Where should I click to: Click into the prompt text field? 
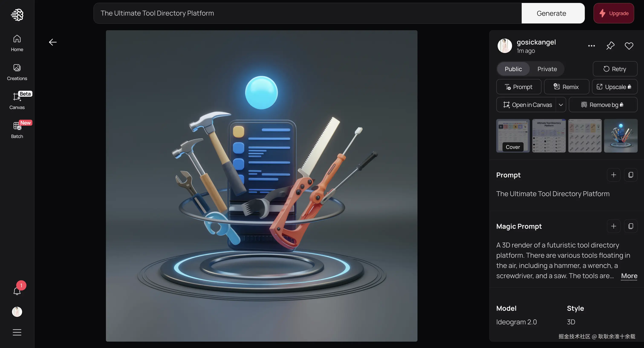click(x=308, y=13)
